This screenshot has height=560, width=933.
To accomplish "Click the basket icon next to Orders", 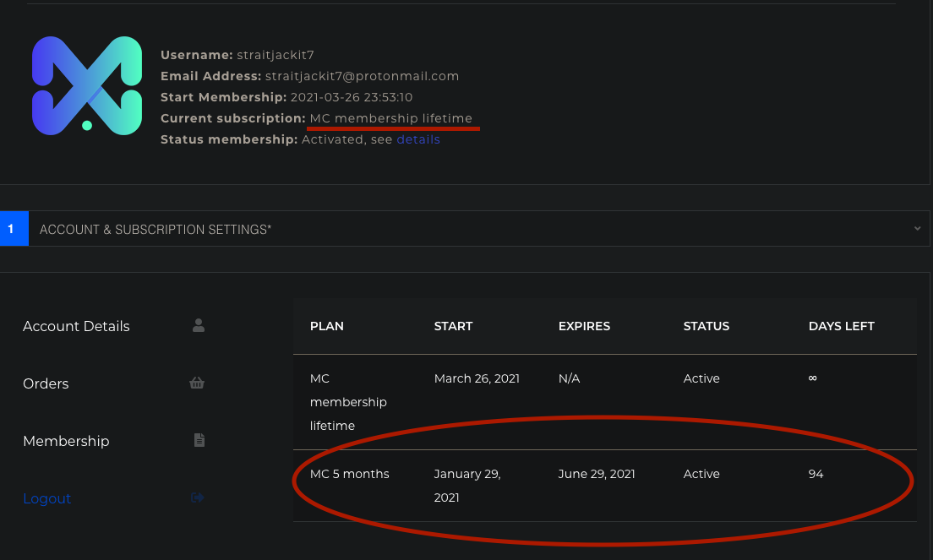I will point(197,383).
